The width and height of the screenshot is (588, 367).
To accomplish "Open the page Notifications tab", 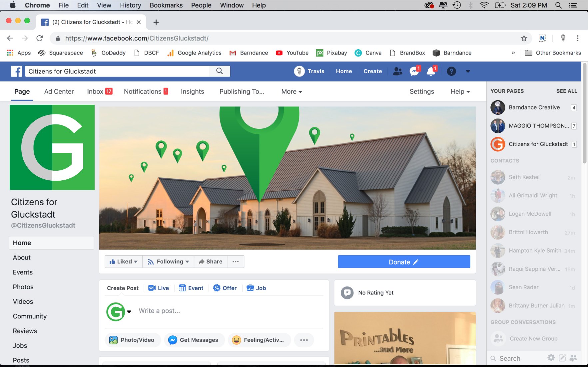I will pos(146,92).
